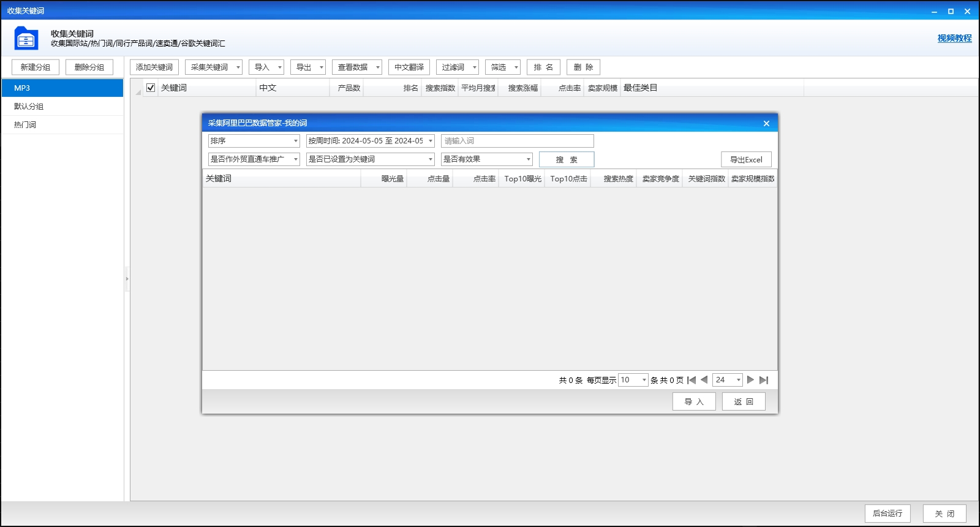980x527 pixels.
Task: Go to first page of results
Action: (x=692, y=380)
